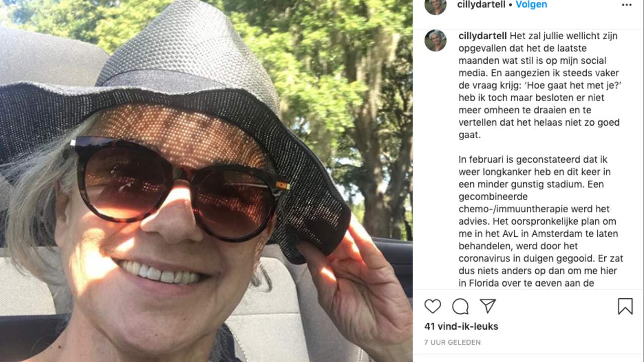Open comments with the speech bubble icon
This screenshot has width=644, height=362.
[460, 306]
